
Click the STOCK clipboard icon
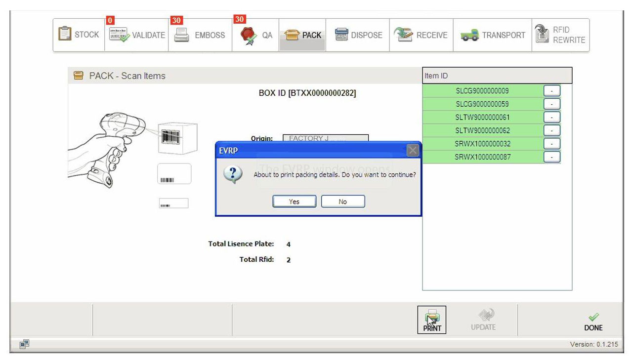click(64, 35)
